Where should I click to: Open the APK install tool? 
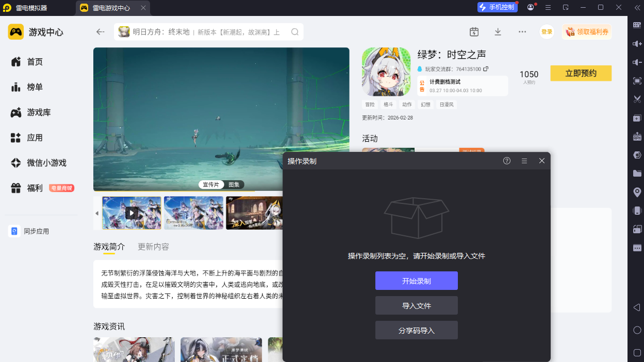coord(637,136)
